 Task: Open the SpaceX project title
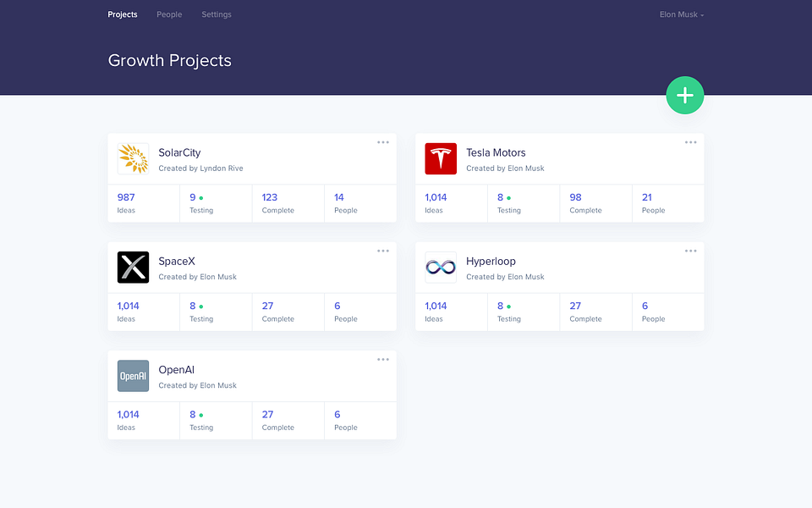pos(177,262)
